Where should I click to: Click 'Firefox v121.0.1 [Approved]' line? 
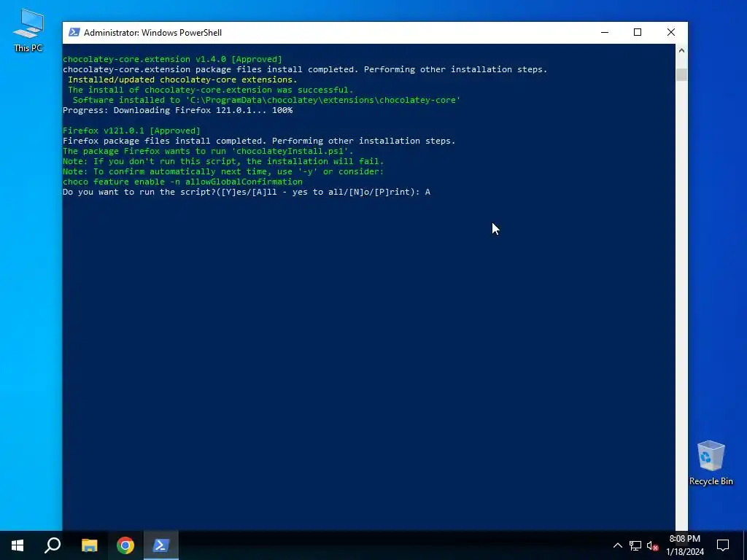(x=131, y=131)
